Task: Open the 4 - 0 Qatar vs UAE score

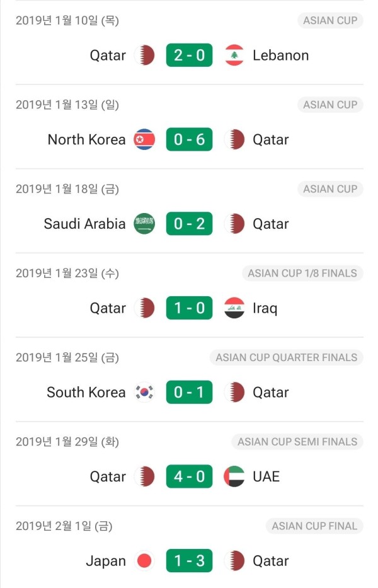Action: click(190, 476)
